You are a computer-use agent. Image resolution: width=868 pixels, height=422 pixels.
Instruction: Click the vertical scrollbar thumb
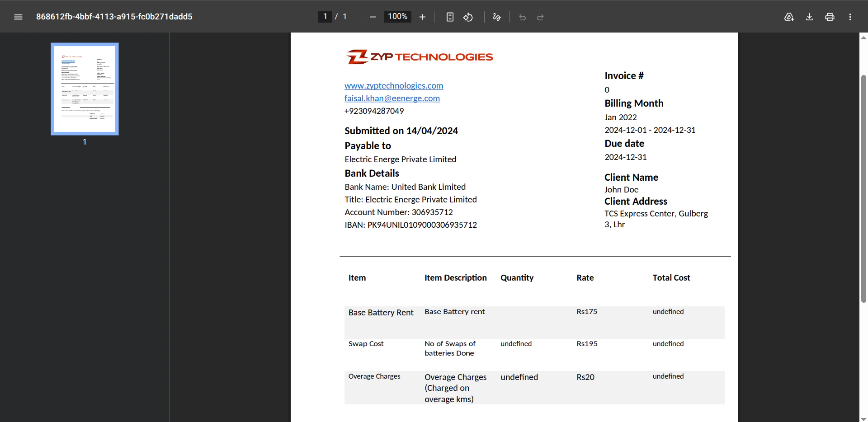(863, 188)
